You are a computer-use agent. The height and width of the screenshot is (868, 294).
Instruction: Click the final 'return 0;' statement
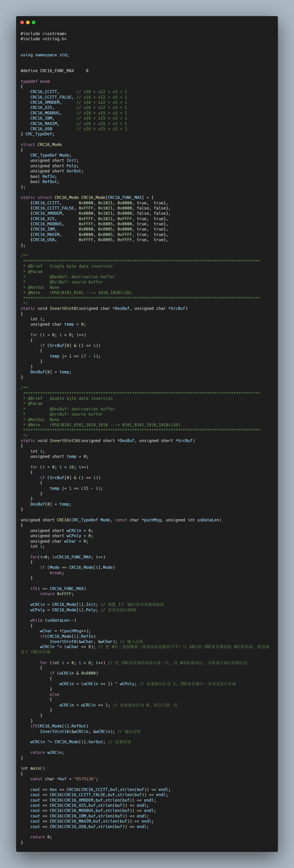(x=41, y=837)
